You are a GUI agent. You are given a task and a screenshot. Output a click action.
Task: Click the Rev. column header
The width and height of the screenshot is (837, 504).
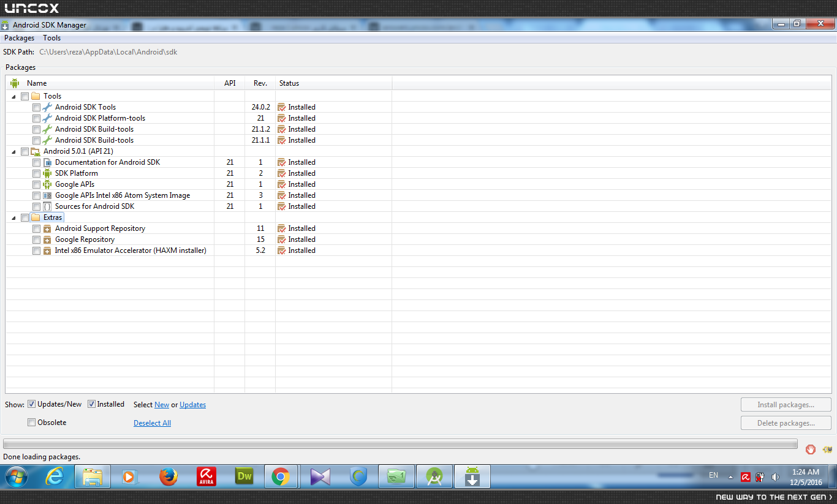pyautogui.click(x=260, y=83)
